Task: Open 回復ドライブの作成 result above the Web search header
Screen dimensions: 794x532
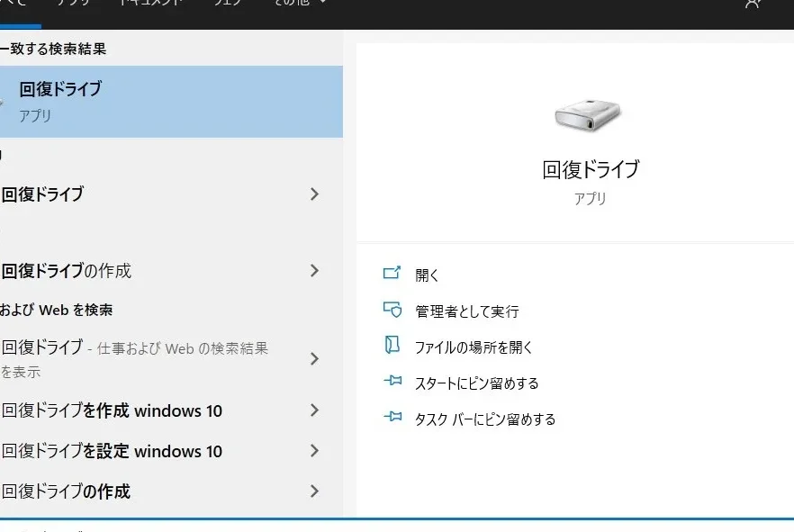Action: point(68,271)
